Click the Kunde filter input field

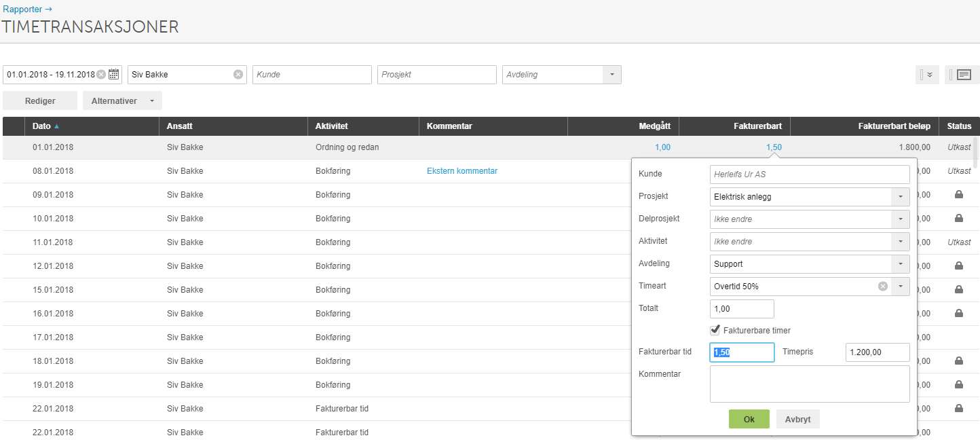312,75
